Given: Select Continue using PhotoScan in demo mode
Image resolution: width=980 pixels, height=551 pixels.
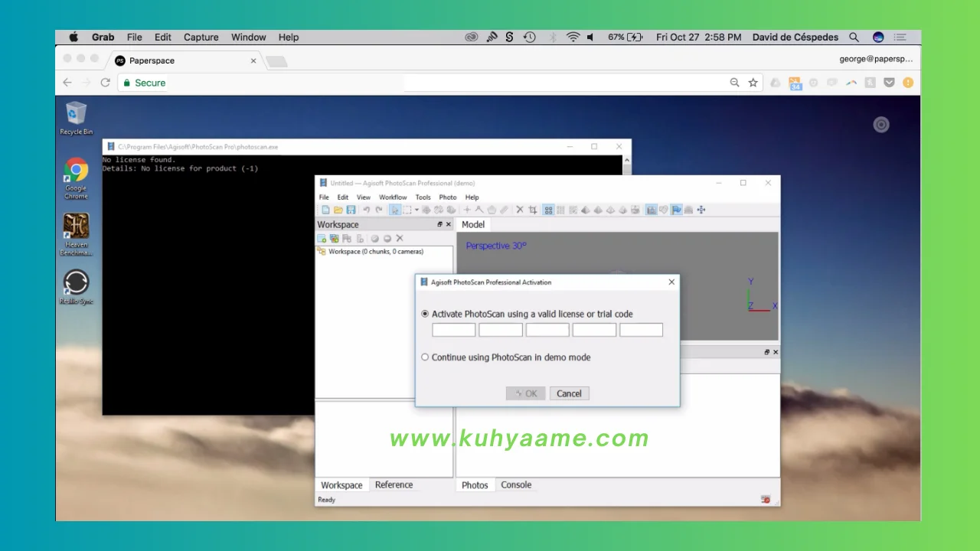Looking at the screenshot, I should tap(425, 357).
